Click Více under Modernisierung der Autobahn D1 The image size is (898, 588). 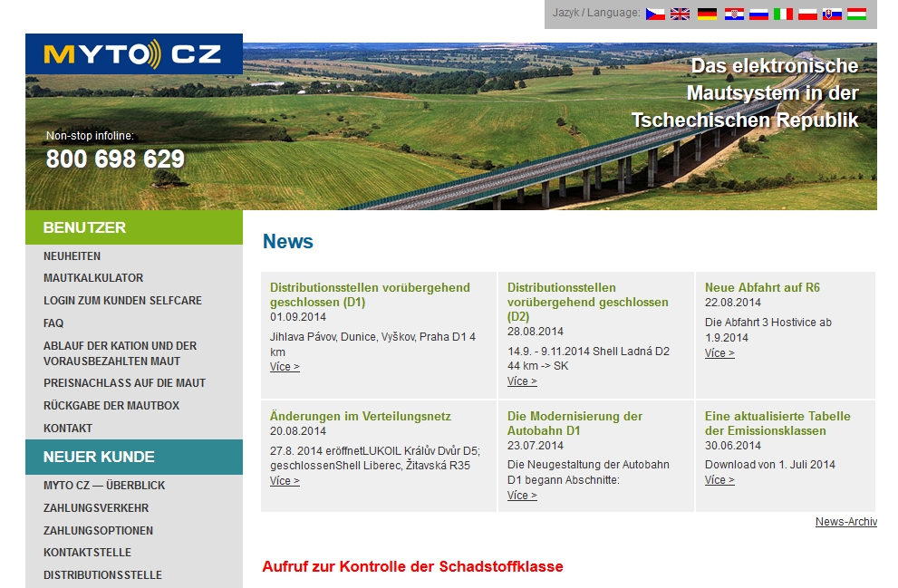522,496
